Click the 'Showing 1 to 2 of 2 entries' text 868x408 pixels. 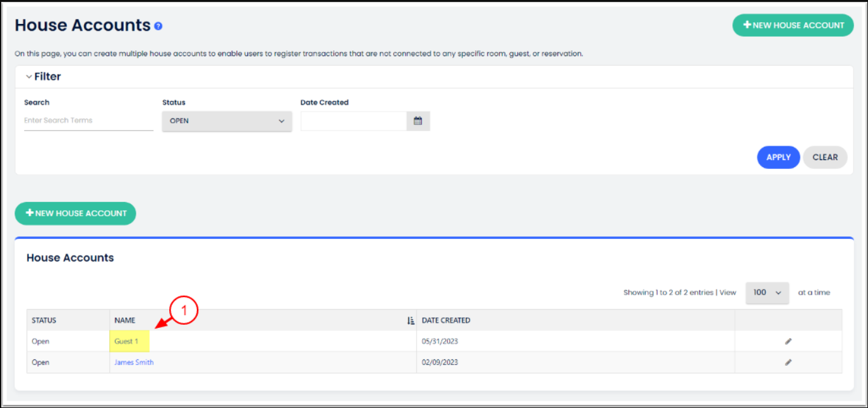point(669,293)
